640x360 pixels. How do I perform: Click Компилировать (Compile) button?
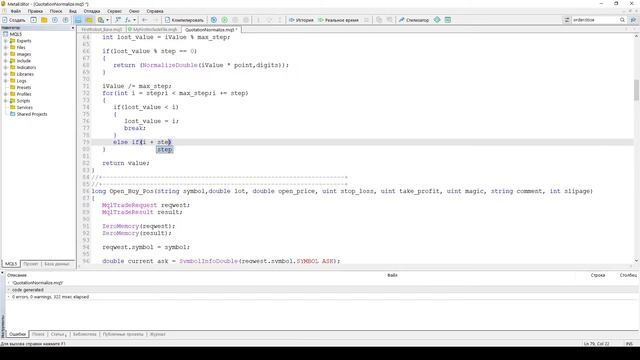pyautogui.click(x=184, y=20)
